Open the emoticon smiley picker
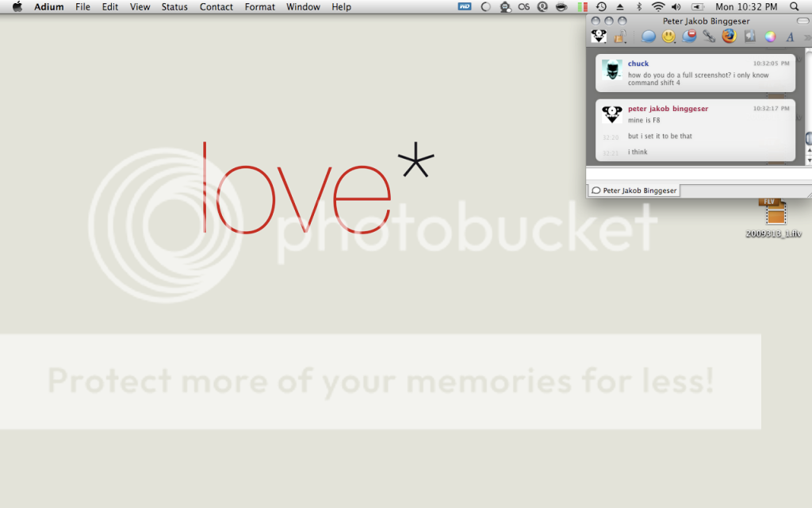The width and height of the screenshot is (812, 508). [669, 37]
